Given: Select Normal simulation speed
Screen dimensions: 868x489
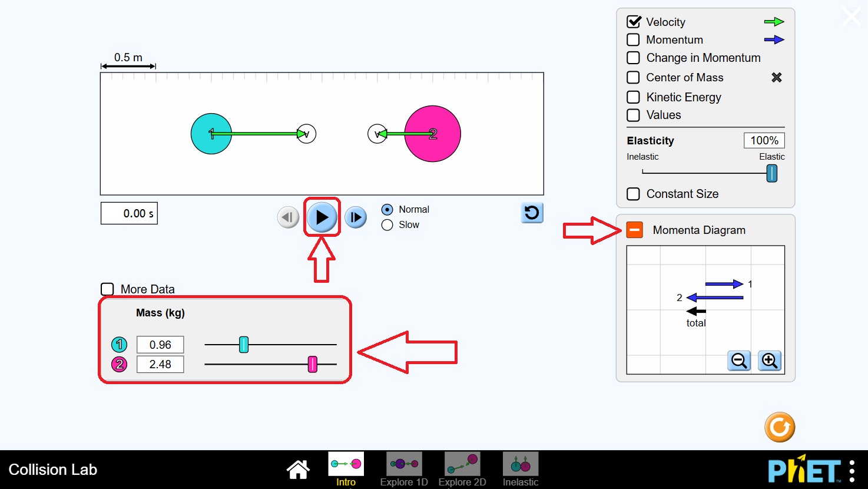Looking at the screenshot, I should pos(387,209).
